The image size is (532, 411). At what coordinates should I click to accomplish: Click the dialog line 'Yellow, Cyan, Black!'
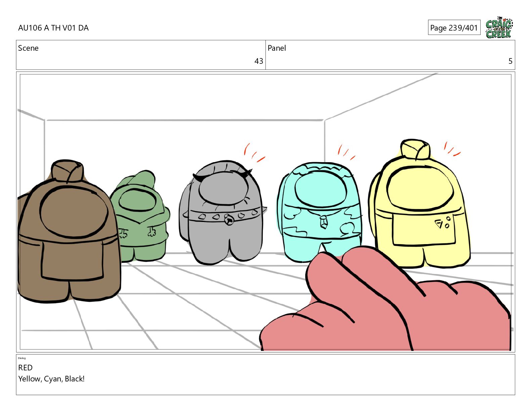point(51,379)
